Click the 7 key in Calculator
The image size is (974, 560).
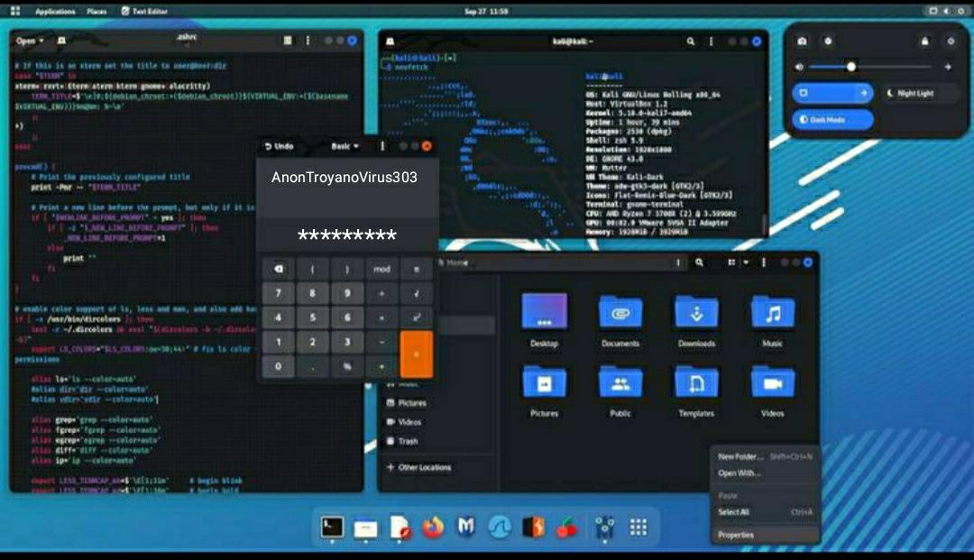tap(279, 293)
